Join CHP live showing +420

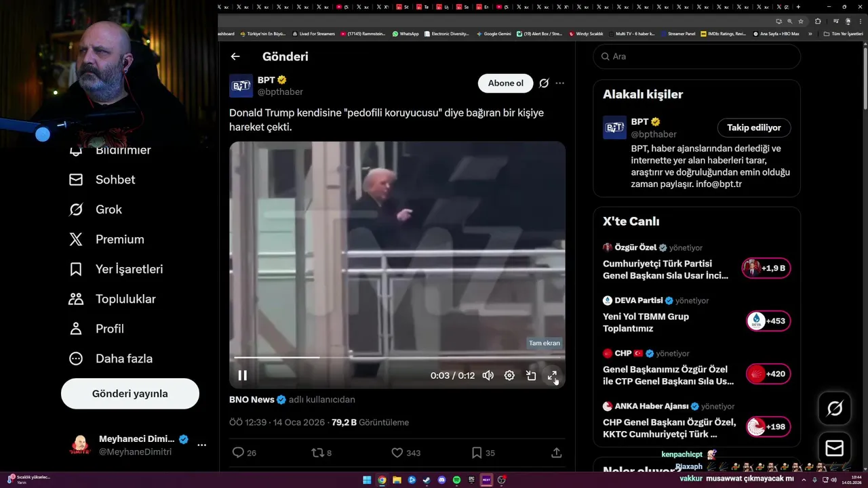pos(768,374)
